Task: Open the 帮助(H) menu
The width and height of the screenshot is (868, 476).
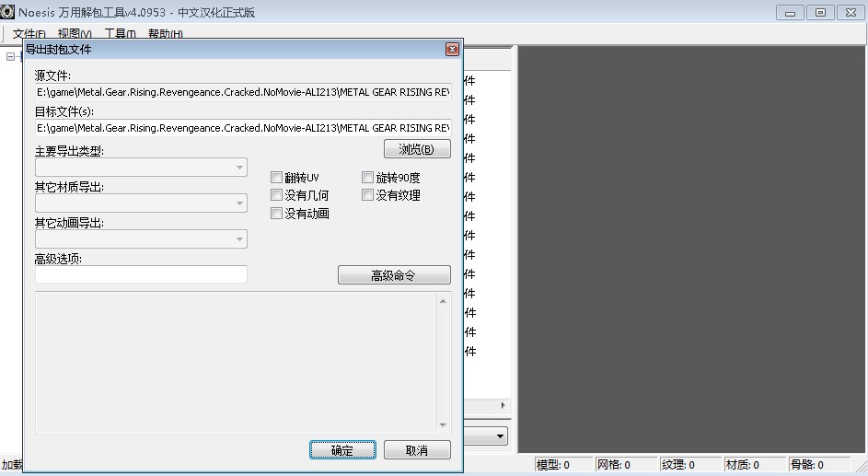Action: pos(165,34)
